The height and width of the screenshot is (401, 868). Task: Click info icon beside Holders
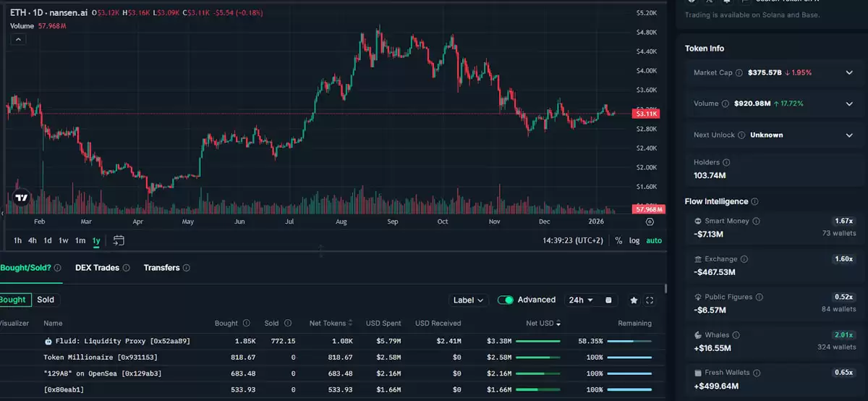click(x=726, y=163)
